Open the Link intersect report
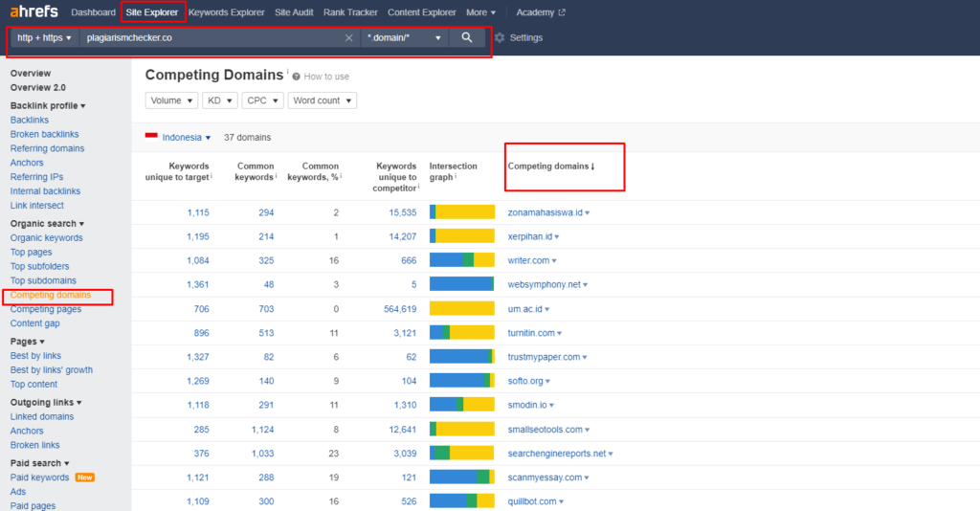The image size is (980, 511). [37, 206]
